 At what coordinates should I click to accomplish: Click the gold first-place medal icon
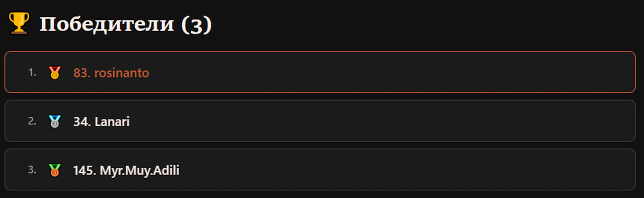[55, 73]
